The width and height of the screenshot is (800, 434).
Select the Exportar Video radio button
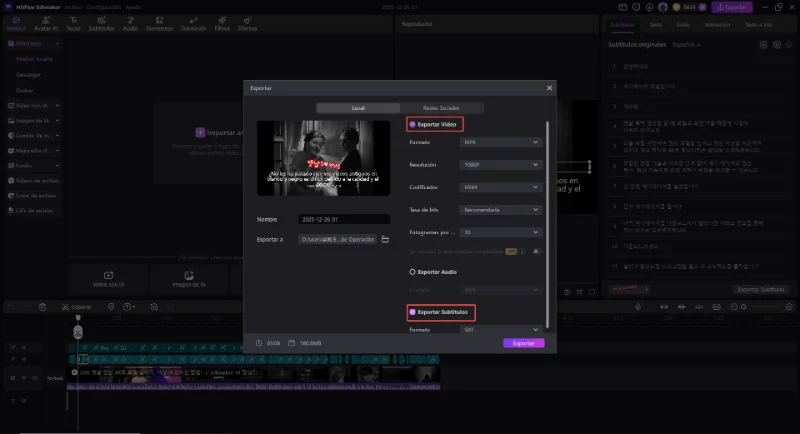(412, 124)
